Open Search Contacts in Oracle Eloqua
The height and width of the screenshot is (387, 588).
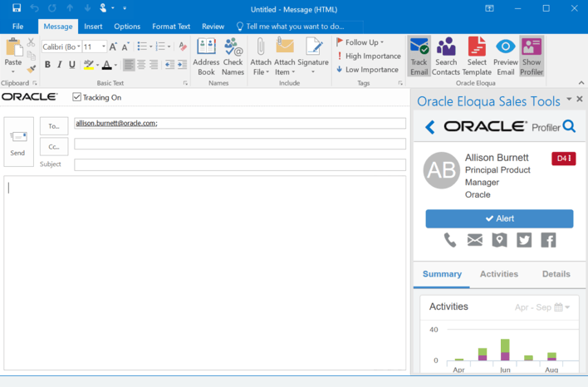click(446, 56)
